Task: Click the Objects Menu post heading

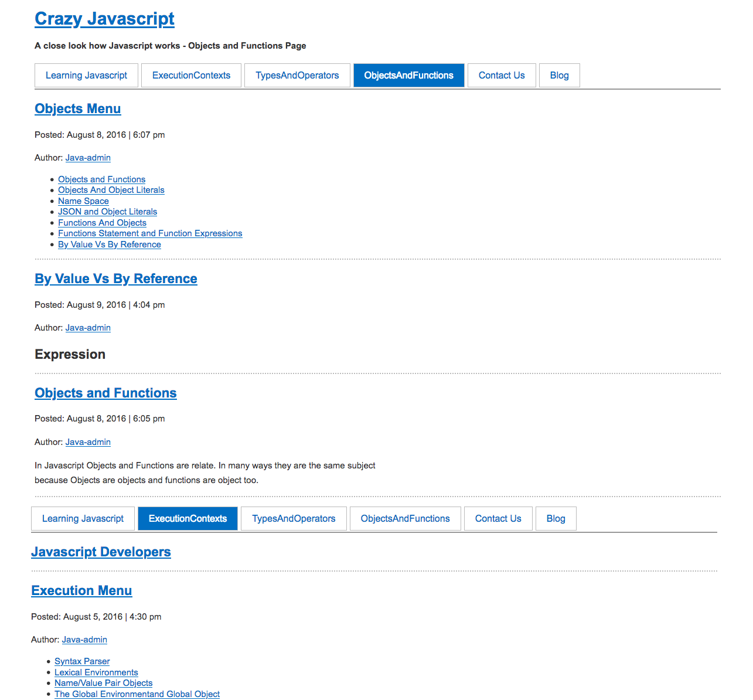Action: click(77, 109)
